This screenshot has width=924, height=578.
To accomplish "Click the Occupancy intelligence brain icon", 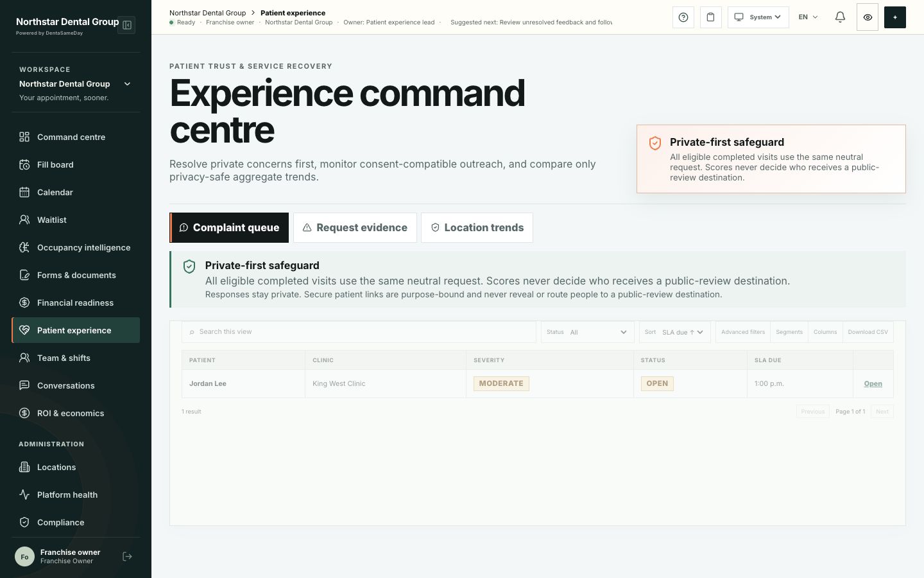I will pyautogui.click(x=24, y=247).
